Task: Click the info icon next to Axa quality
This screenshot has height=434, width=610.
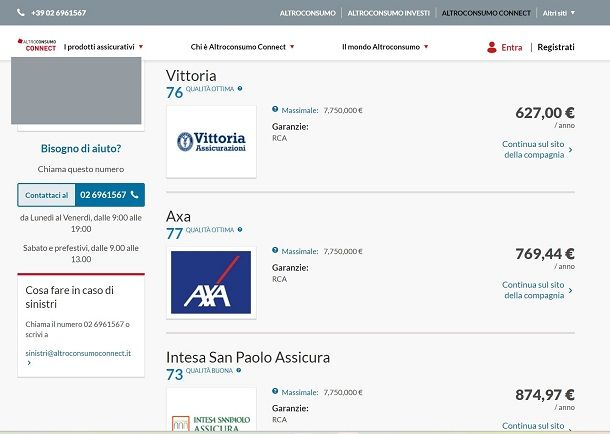Action: 240,229
